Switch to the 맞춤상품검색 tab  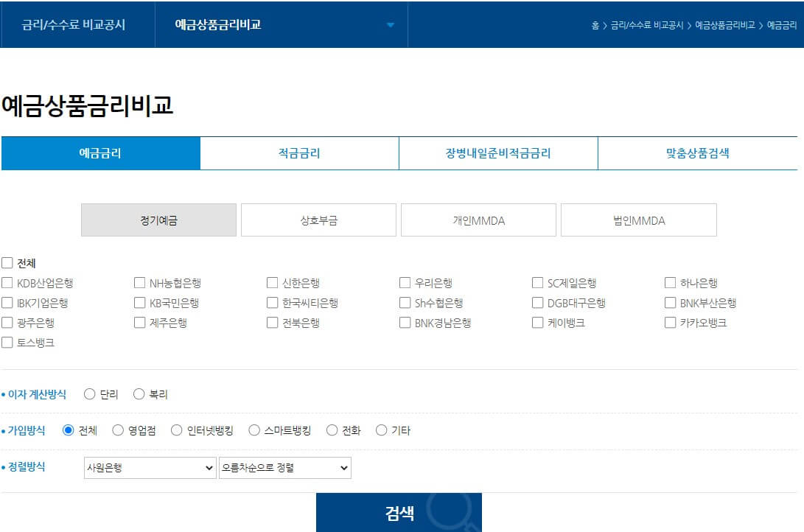click(x=699, y=153)
